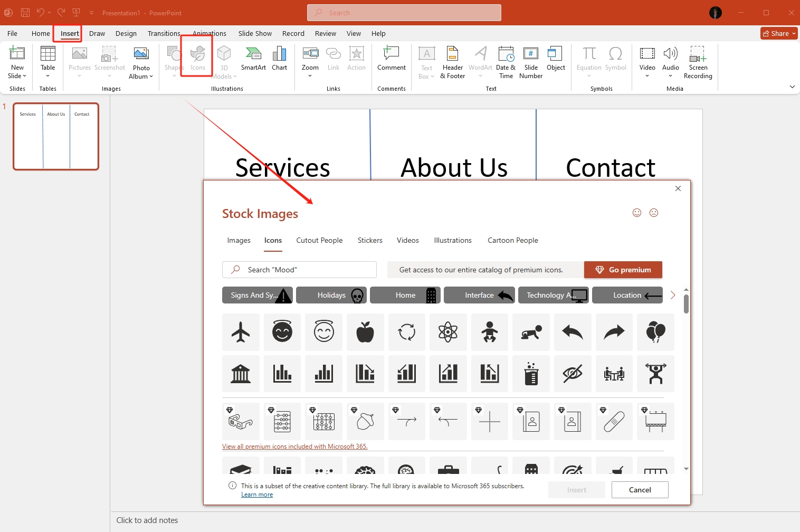Click the icon search field
The width and height of the screenshot is (800, 532).
click(299, 270)
